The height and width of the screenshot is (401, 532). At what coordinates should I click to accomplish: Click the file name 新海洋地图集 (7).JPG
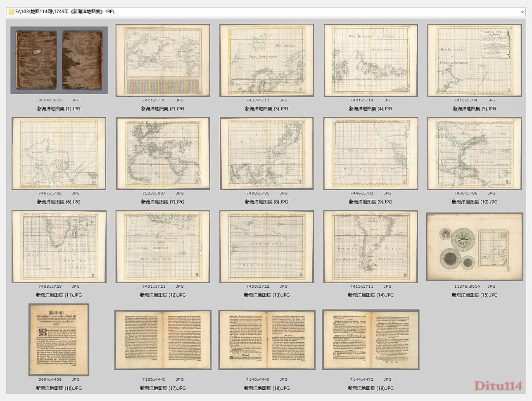point(163,202)
